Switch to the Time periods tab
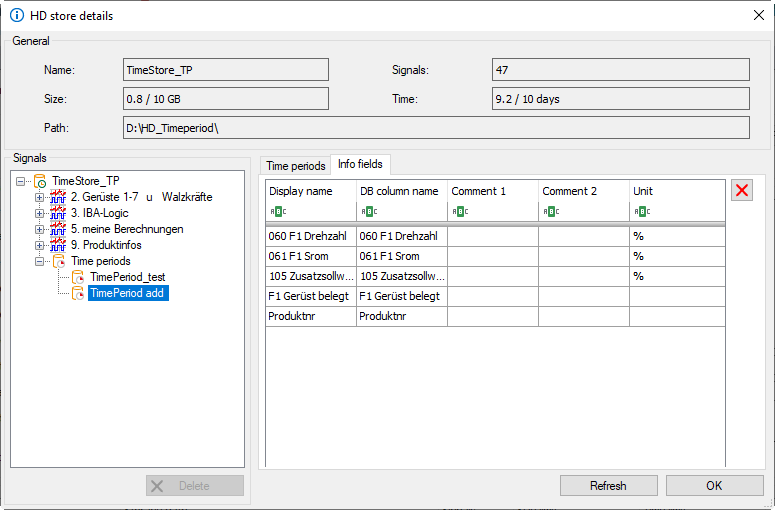Screen dimensions: 775x510 coord(295,165)
